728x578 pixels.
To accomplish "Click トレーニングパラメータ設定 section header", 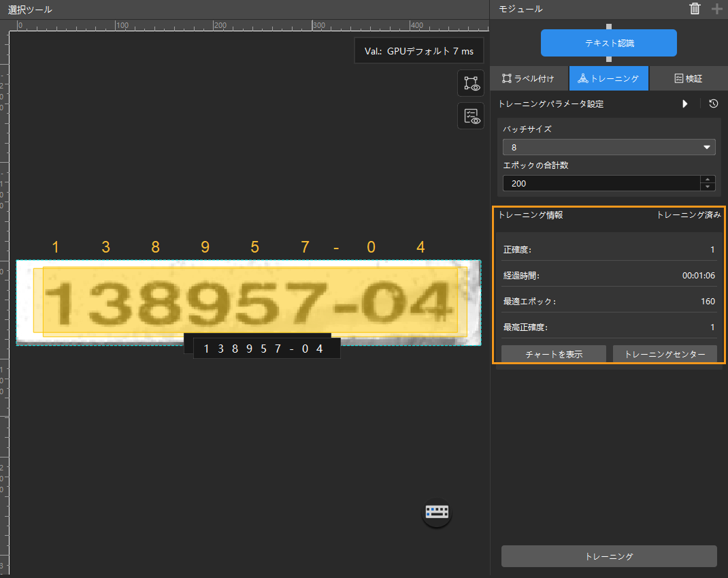I will (550, 104).
